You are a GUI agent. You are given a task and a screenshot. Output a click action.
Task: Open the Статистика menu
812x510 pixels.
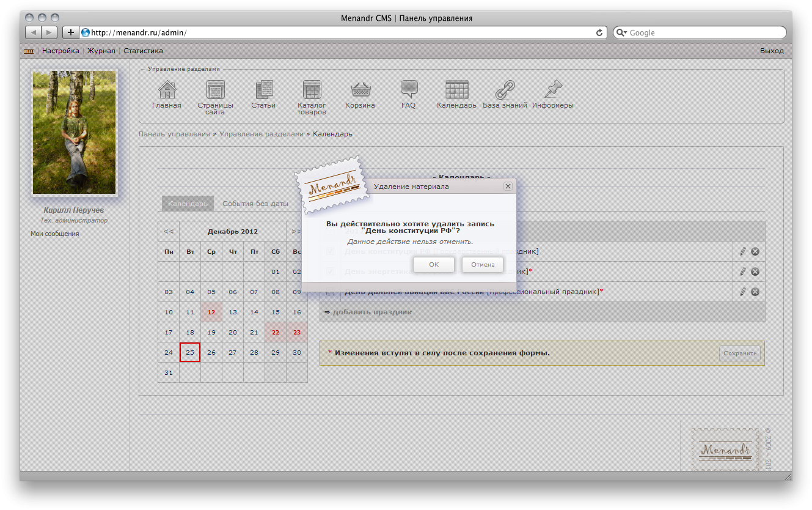pos(143,51)
